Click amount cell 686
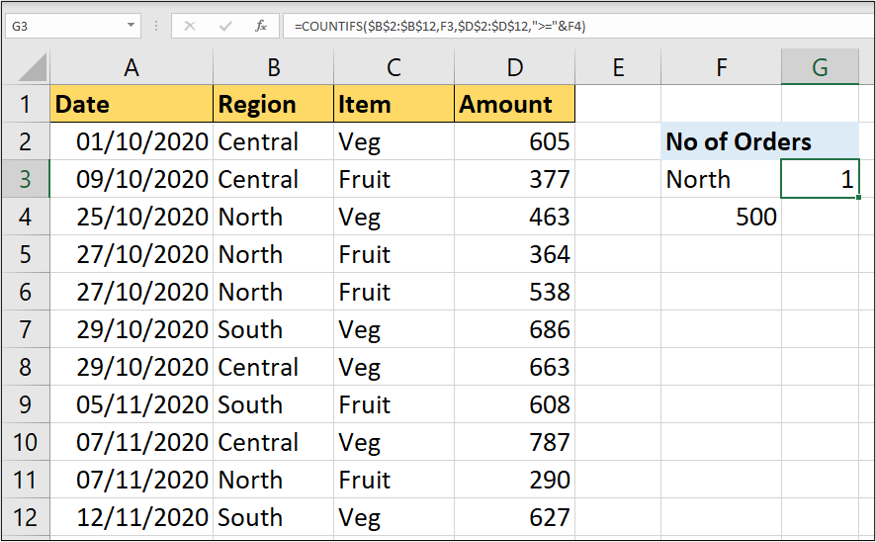The image size is (876, 542). pos(515,329)
